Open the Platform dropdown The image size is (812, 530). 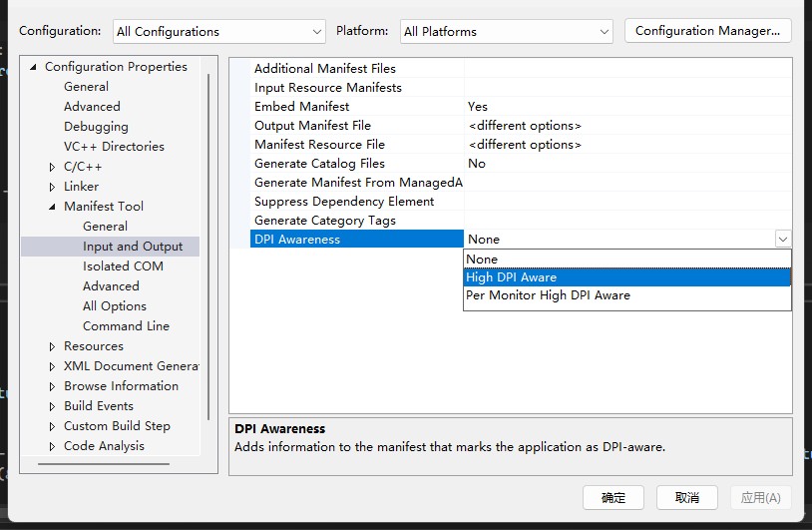click(x=507, y=32)
